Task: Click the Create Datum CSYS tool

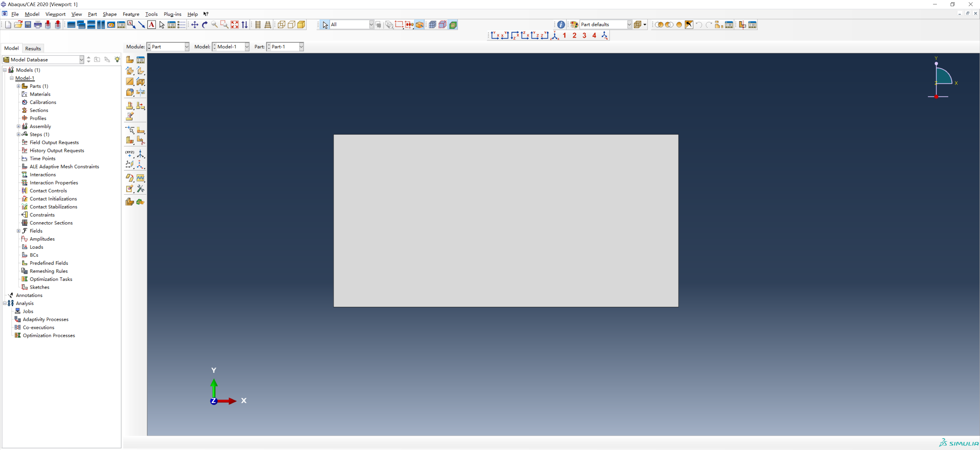Action: coord(141,154)
